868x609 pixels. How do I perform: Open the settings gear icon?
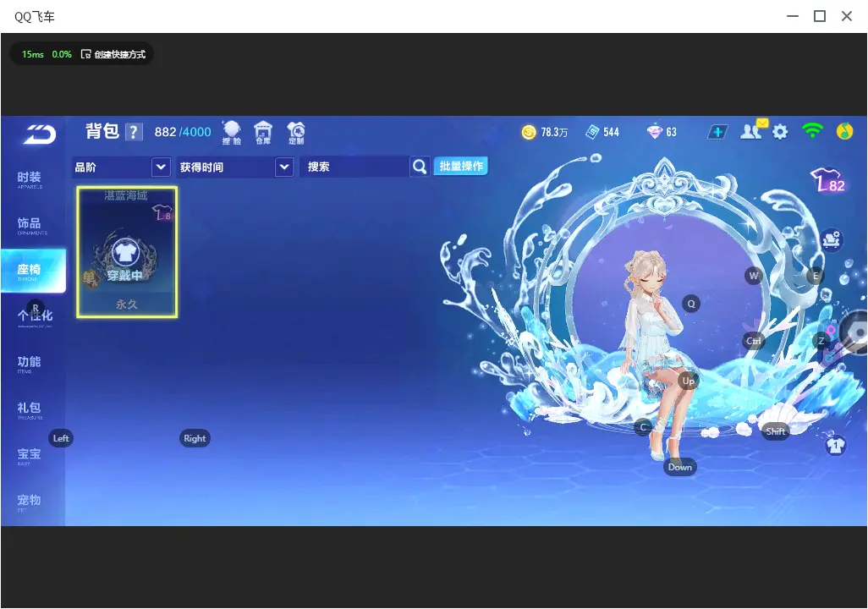[780, 132]
